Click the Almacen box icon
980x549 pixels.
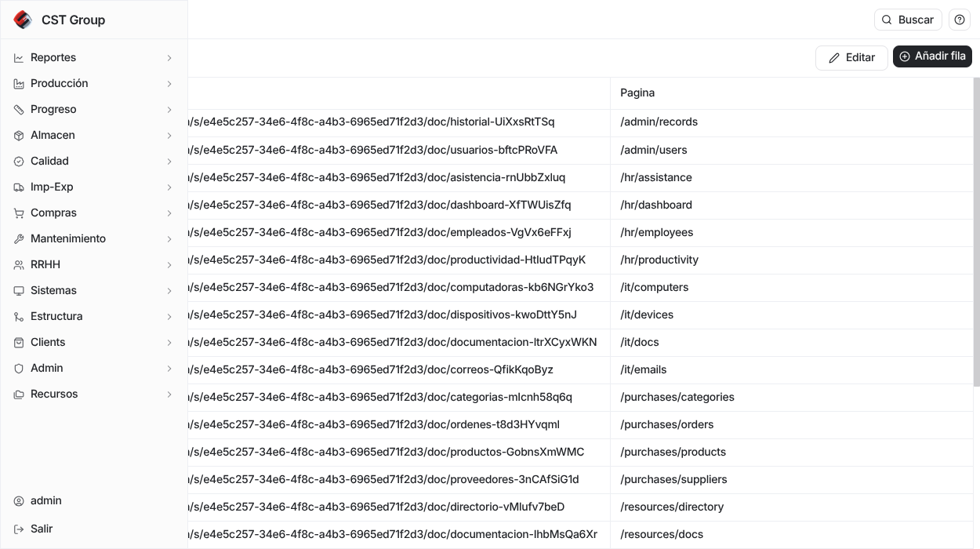[x=19, y=136]
